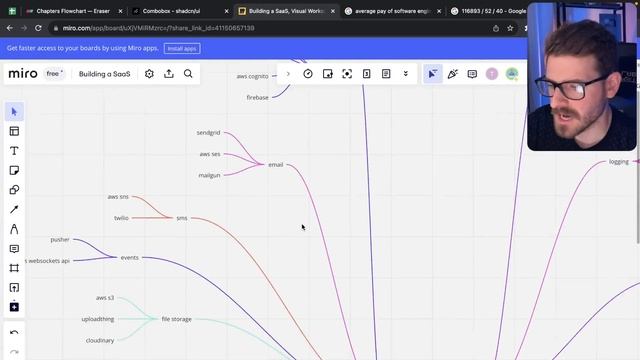Reload the page
Screen dimensions: 640x360
pos(38,28)
